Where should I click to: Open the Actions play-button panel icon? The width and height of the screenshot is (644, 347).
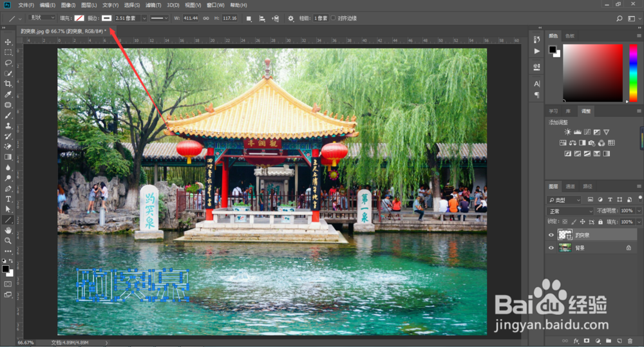536,52
